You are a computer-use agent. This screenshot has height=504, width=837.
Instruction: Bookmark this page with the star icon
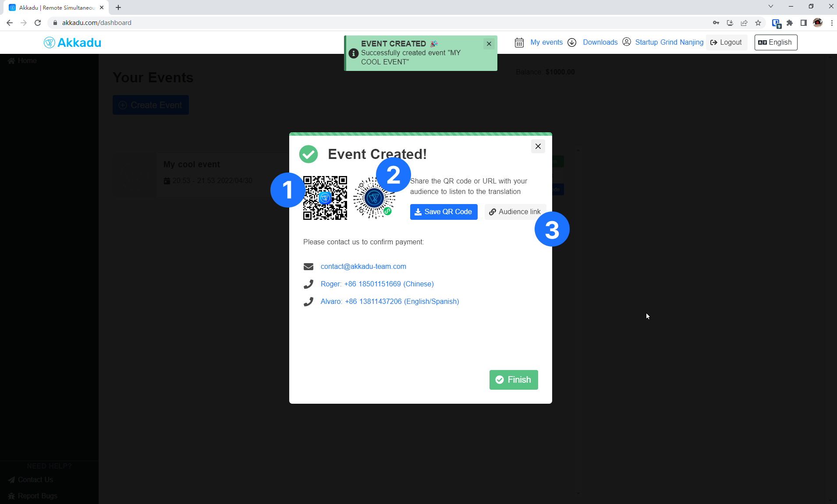pos(758,23)
